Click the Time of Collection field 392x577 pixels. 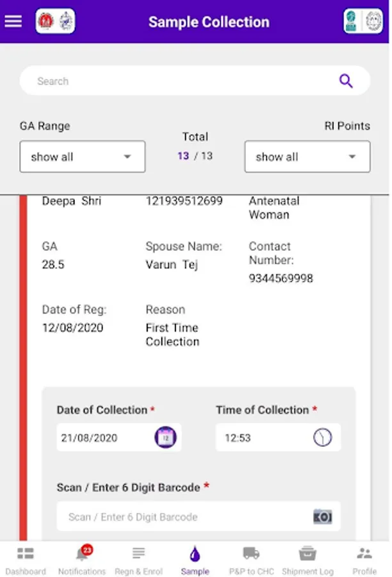(x=263, y=438)
